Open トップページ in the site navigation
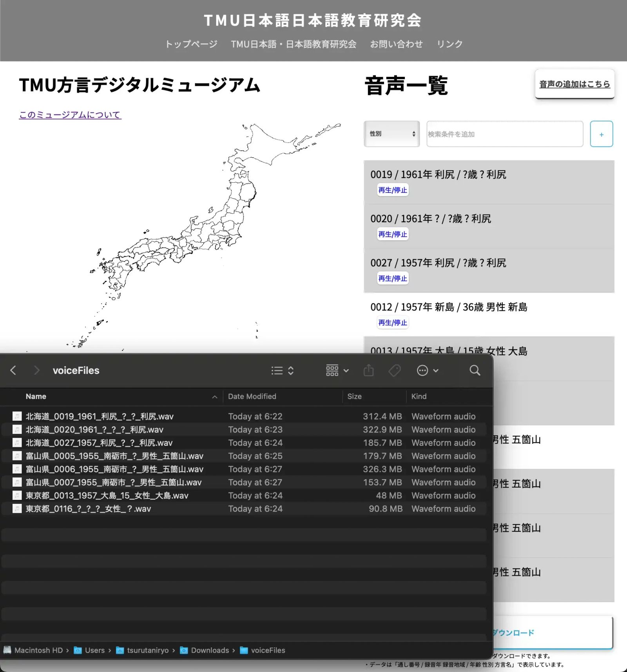 [191, 44]
